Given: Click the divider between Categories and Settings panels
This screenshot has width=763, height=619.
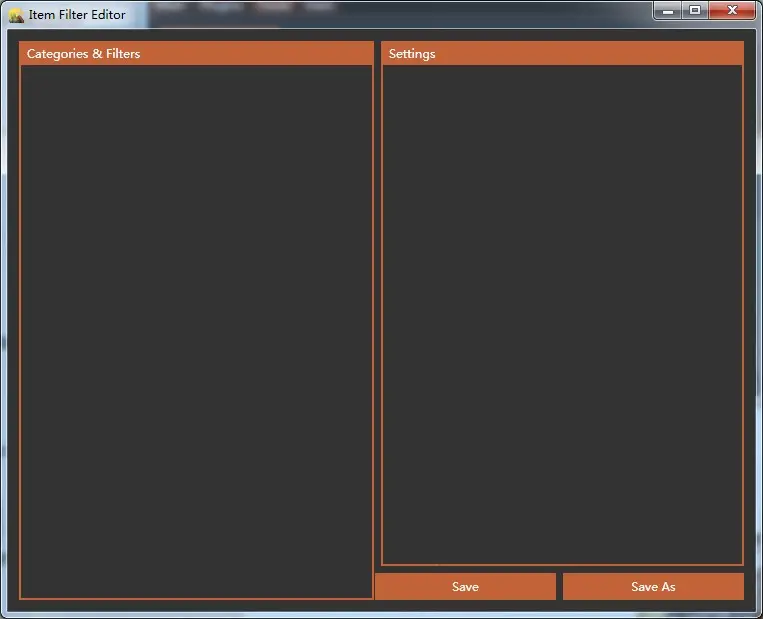Looking at the screenshot, I should click(x=377, y=300).
